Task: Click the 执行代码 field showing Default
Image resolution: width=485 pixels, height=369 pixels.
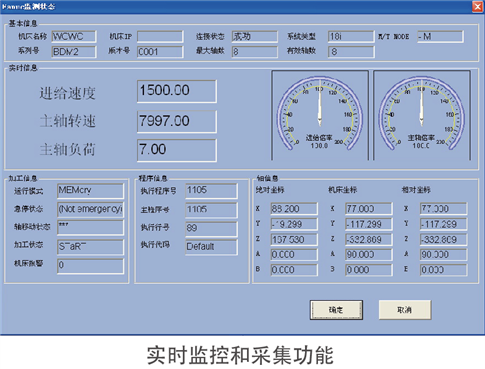Action: pyautogui.click(x=211, y=247)
